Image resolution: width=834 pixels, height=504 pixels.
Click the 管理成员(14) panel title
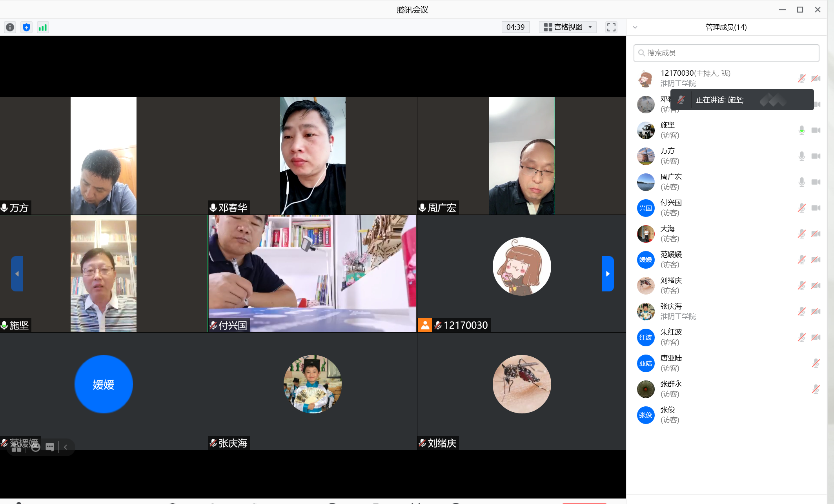pyautogui.click(x=725, y=27)
